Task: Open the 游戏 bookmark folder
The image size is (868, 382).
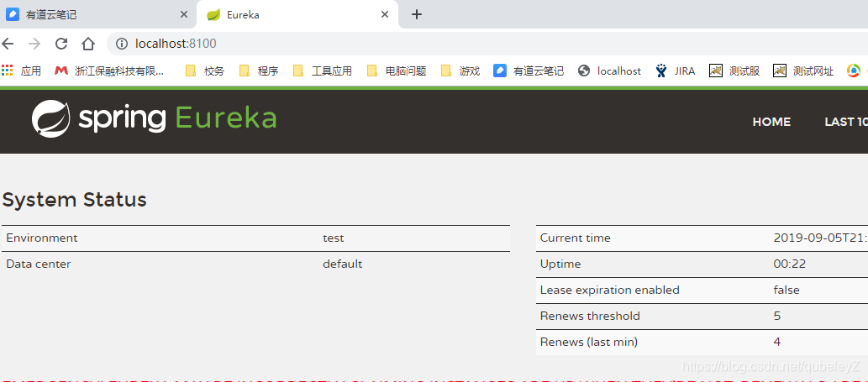Action: tap(460, 71)
